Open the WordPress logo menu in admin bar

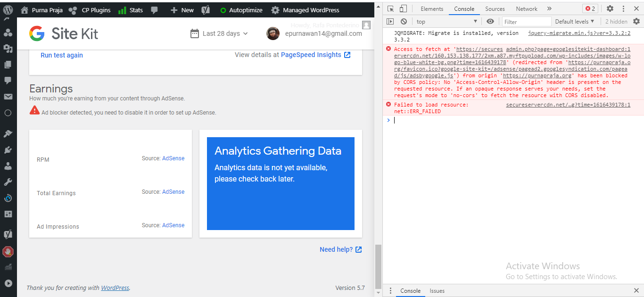8,10
